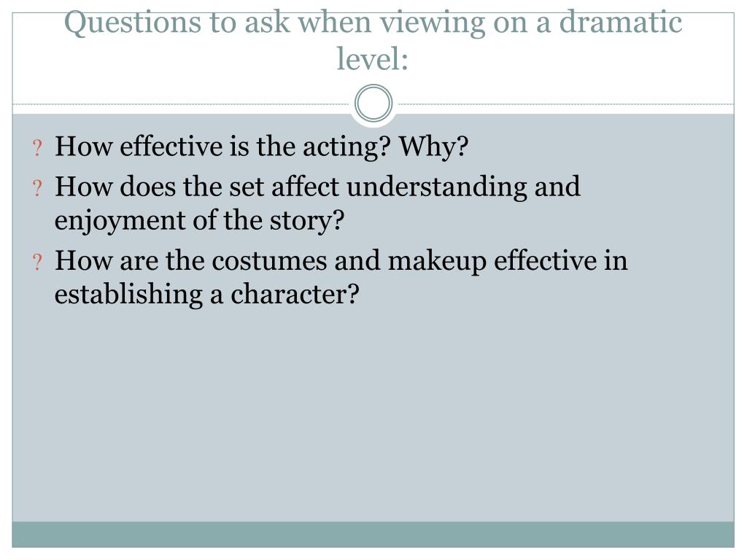Click the empty gray-blue content area

[373, 414]
